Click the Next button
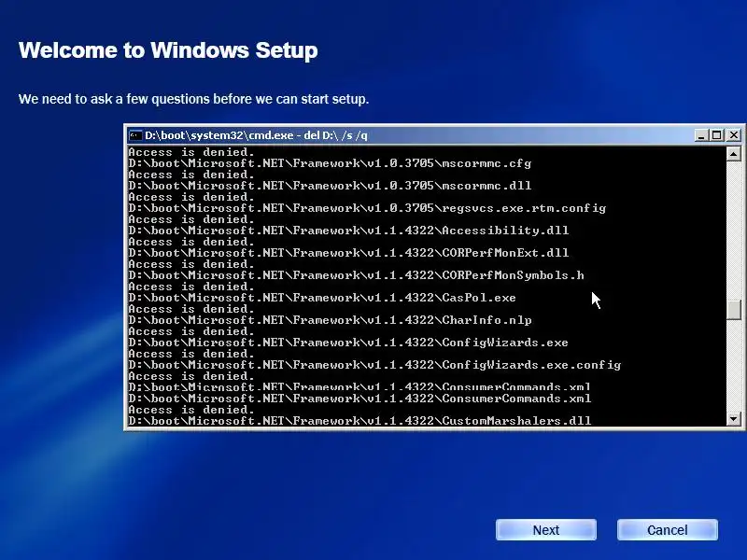Screen dimensions: 747x560 pyautogui.click(x=546, y=530)
